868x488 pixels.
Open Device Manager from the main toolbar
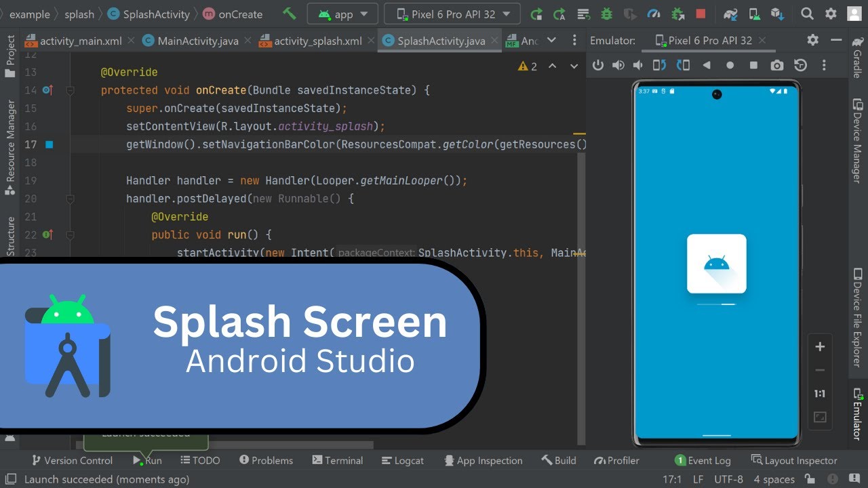pos(754,14)
